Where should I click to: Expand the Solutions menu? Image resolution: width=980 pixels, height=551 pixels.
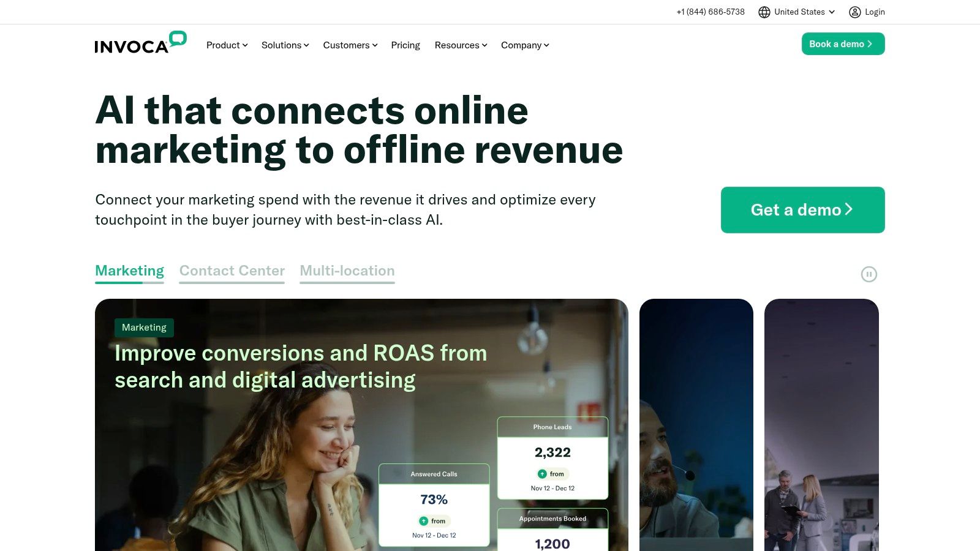[285, 45]
